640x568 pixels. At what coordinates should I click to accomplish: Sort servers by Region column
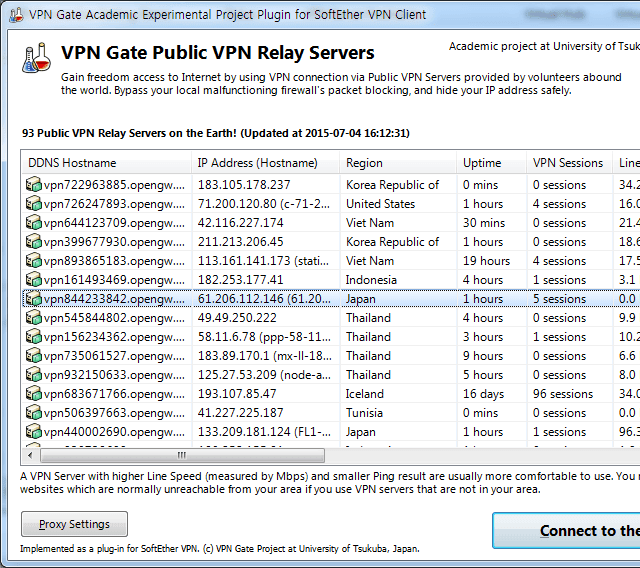398,163
